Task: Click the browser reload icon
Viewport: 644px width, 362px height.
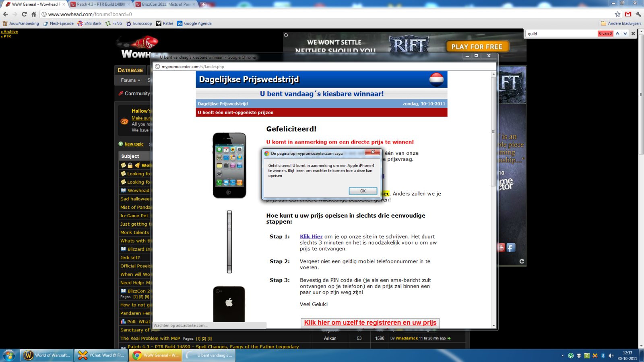Action: (x=24, y=14)
